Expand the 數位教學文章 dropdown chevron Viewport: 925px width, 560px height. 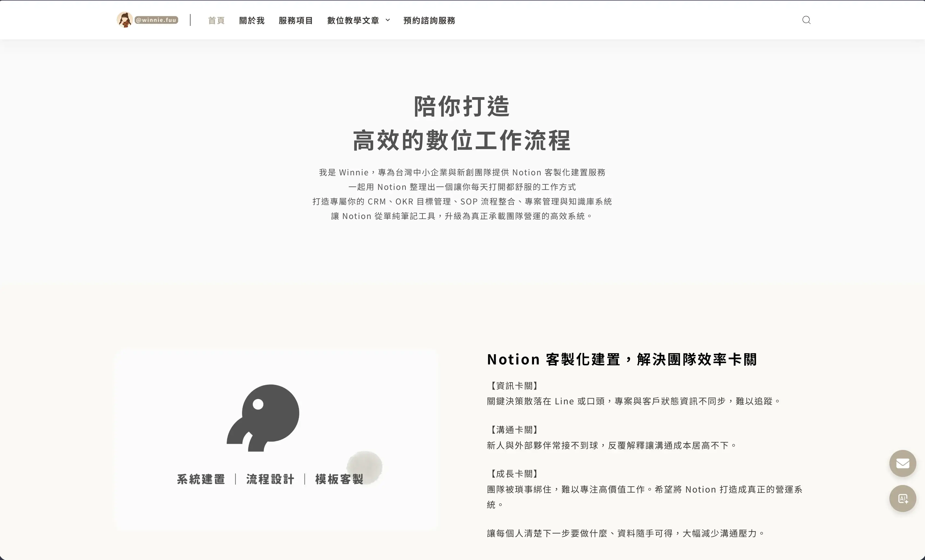(388, 20)
